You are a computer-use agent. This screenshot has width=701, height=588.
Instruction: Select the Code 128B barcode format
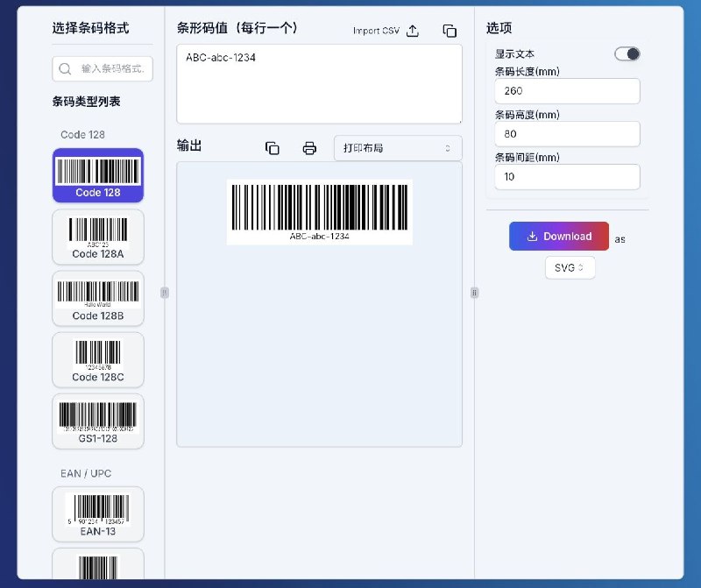click(x=98, y=298)
